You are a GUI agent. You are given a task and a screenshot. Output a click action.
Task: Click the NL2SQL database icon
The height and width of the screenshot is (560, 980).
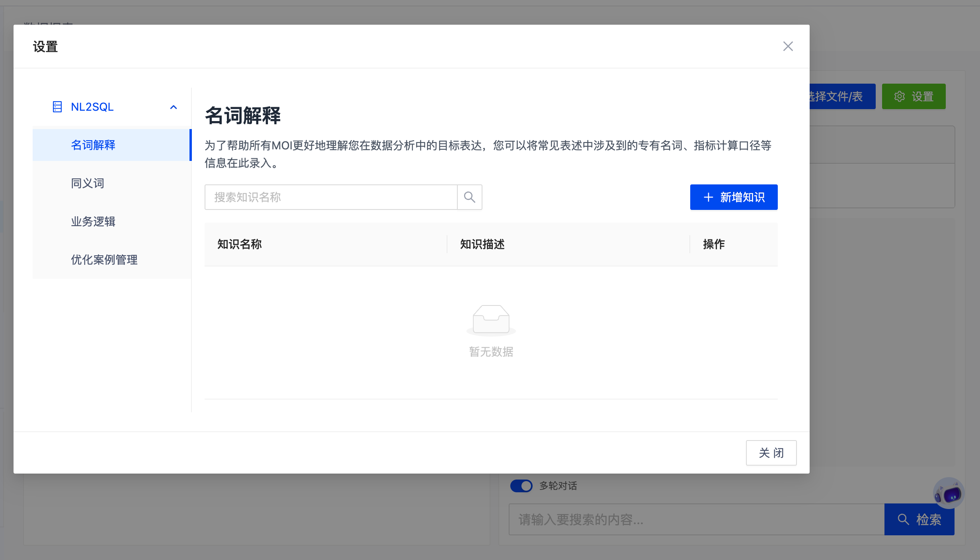coord(57,107)
